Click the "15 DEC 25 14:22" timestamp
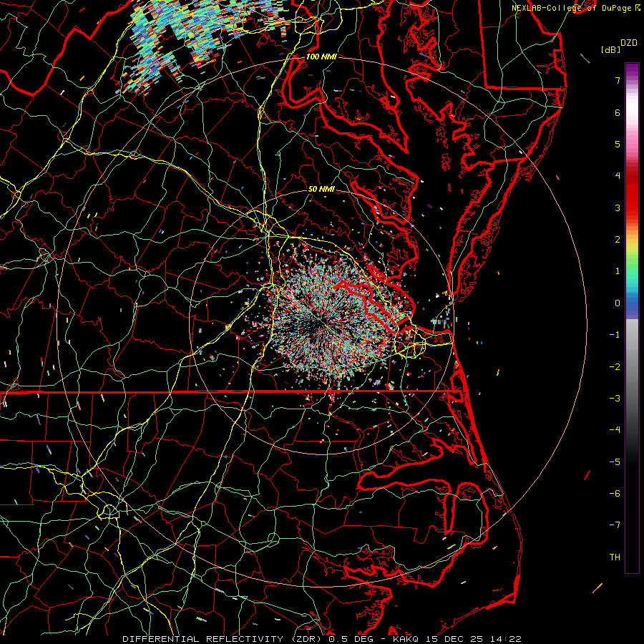The width and height of the screenshot is (644, 644). point(472,639)
